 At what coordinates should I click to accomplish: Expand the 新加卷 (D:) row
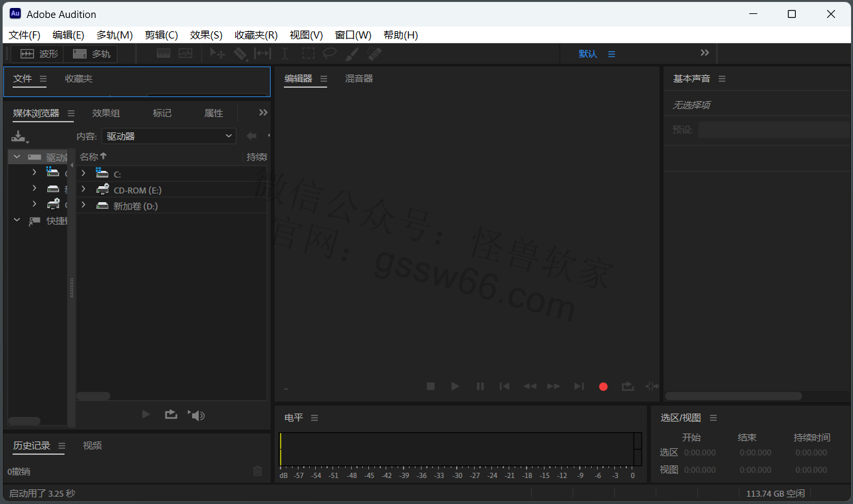point(83,205)
